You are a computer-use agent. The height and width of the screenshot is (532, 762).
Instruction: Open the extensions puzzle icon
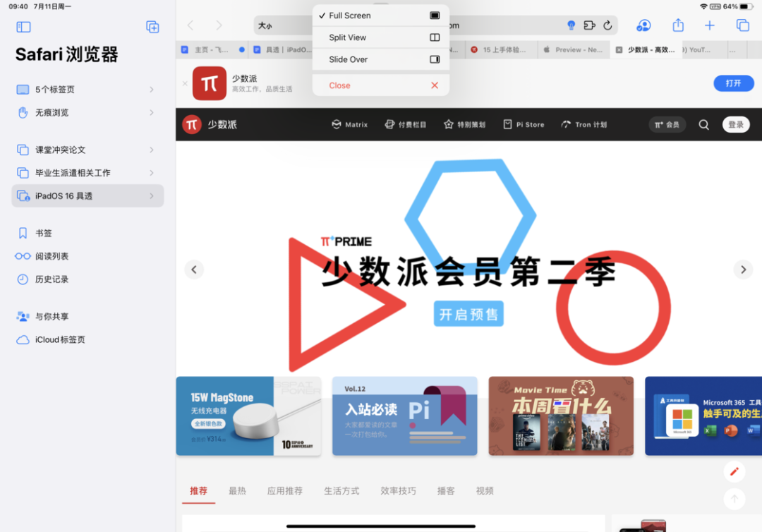[x=589, y=25]
